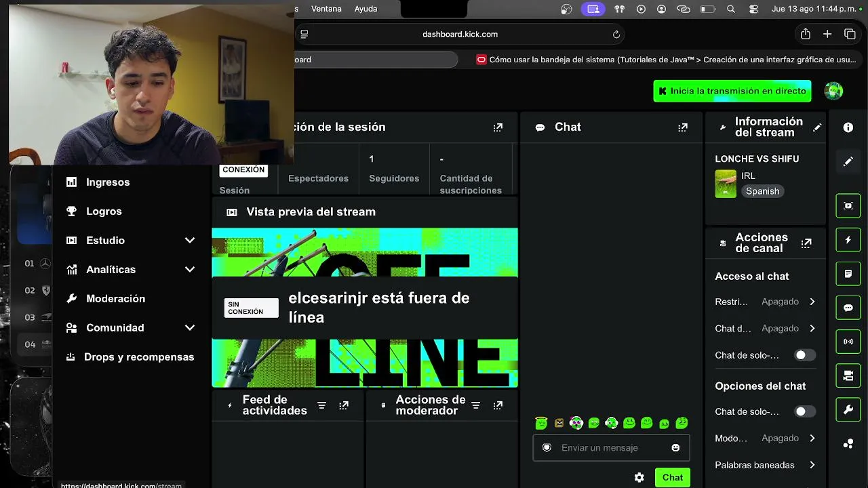Open the Modo... chat option
The width and height of the screenshot is (868, 488).
765,439
